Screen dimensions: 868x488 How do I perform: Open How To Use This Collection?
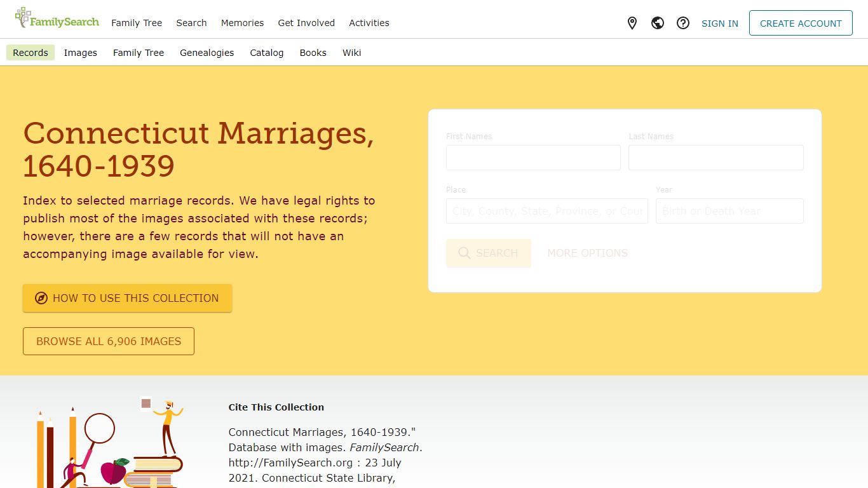128,298
